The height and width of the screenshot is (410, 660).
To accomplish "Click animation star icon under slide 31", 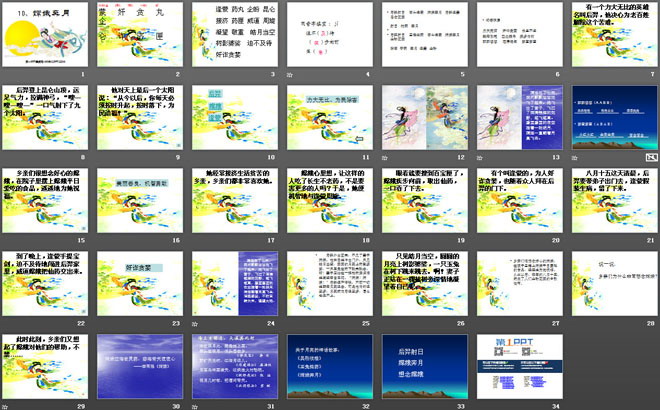I will 195,407.
